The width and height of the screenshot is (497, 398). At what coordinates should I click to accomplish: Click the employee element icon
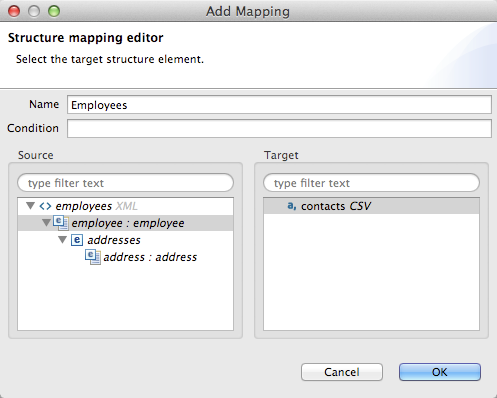(x=61, y=223)
